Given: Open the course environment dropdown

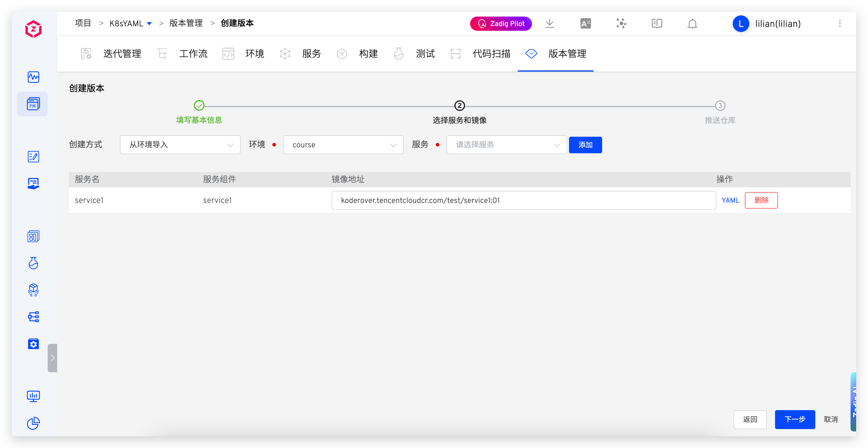Looking at the screenshot, I should [x=343, y=144].
